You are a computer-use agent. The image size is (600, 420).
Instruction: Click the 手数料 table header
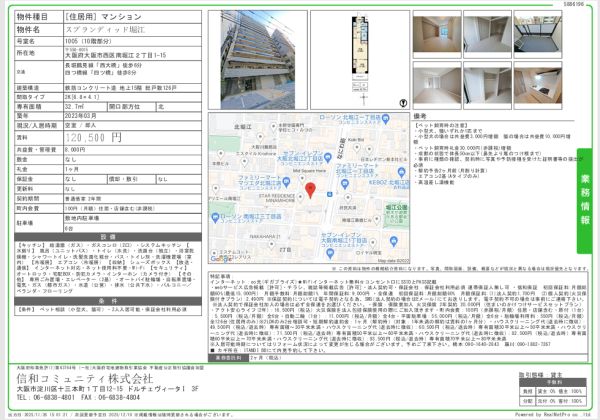(x=553, y=382)
